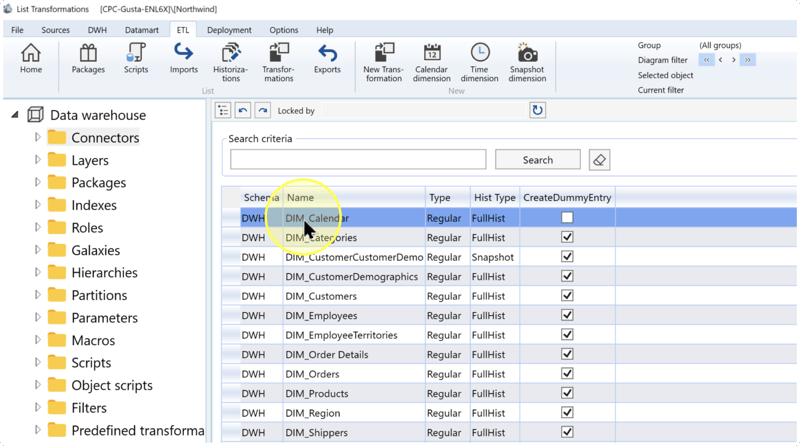Click the refresh icon next to Locked by

coord(537,110)
